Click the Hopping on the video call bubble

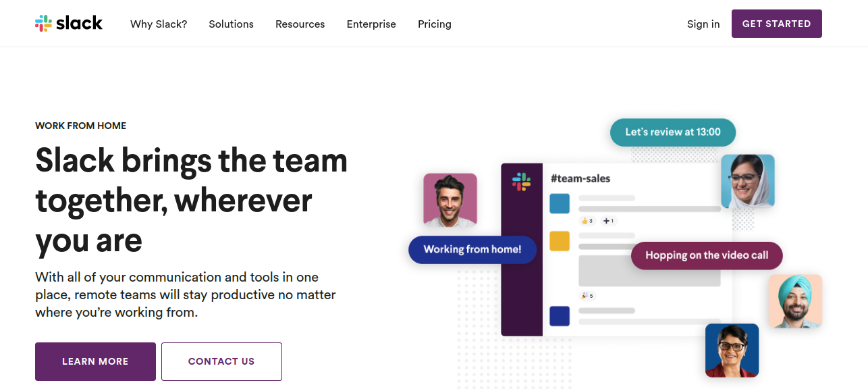point(707,255)
